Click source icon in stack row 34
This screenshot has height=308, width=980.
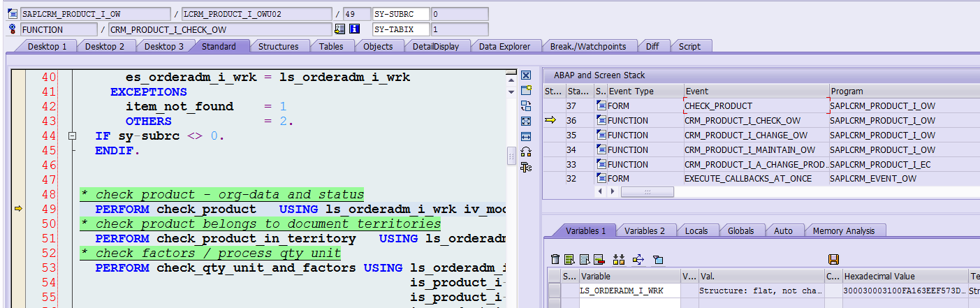point(601,149)
